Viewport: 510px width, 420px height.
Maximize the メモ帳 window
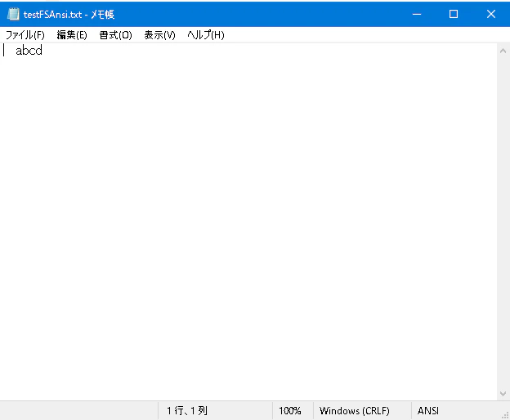(x=454, y=14)
